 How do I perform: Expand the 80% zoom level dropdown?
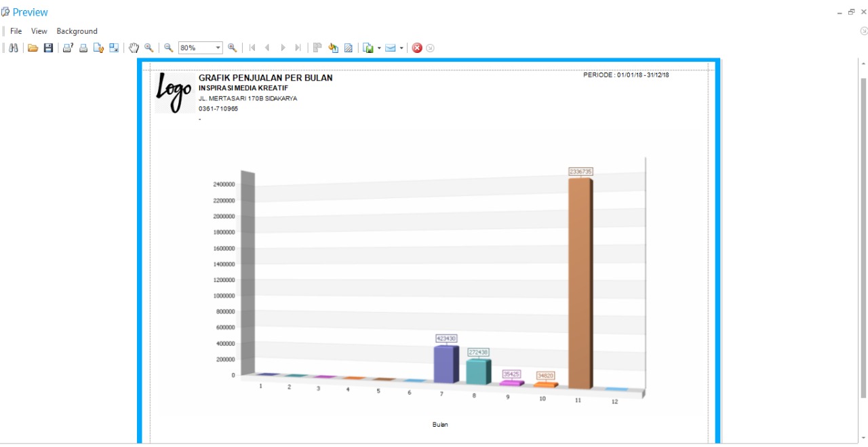click(x=218, y=48)
